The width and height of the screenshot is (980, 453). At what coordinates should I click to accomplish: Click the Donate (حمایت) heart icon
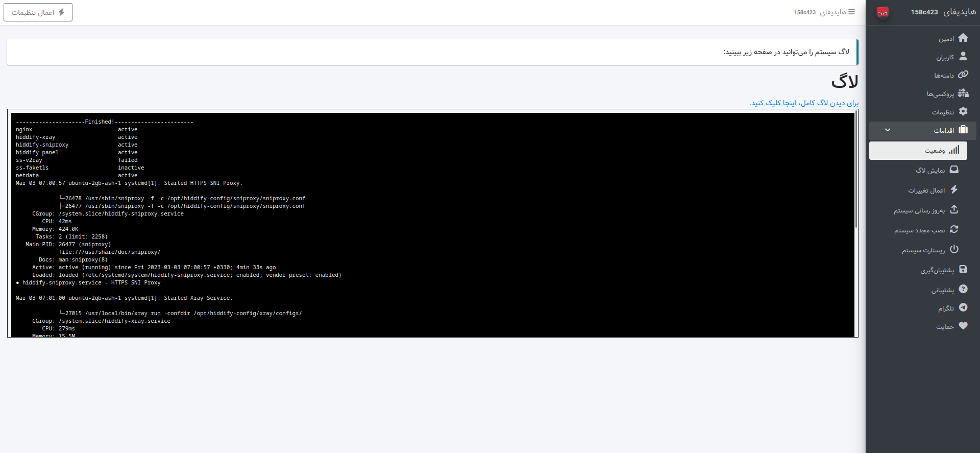coord(963,326)
